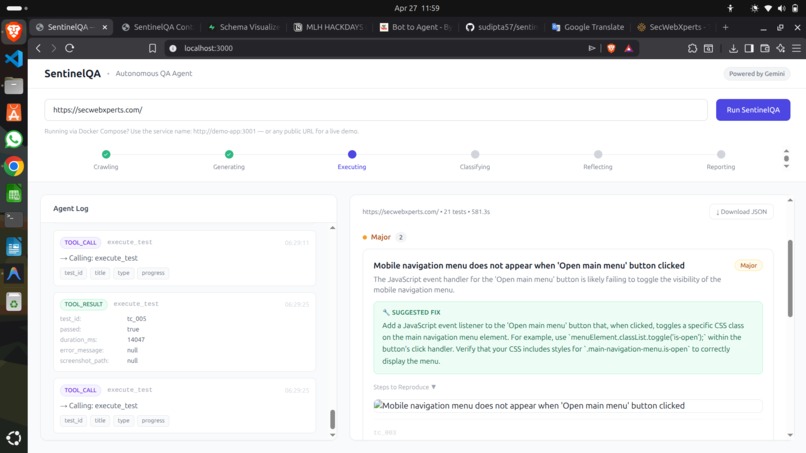Open Brave browser from the dock
The width and height of the screenshot is (806, 453).
tap(14, 31)
